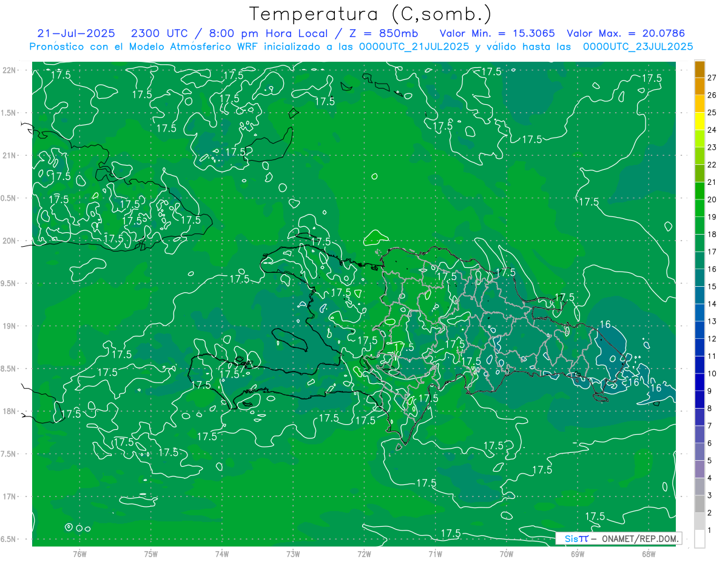Click initialization time '0000UTC_21JUL2025'
The height and width of the screenshot is (562, 728).
[x=414, y=47]
